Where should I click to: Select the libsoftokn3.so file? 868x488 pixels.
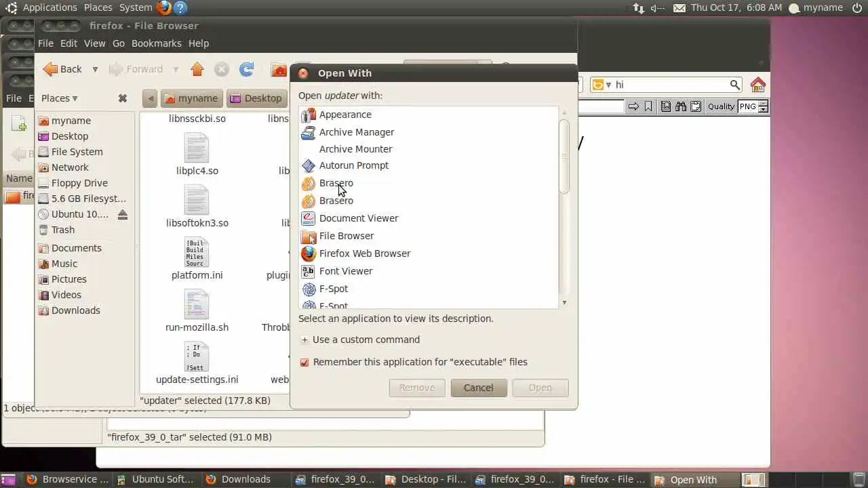(197, 207)
